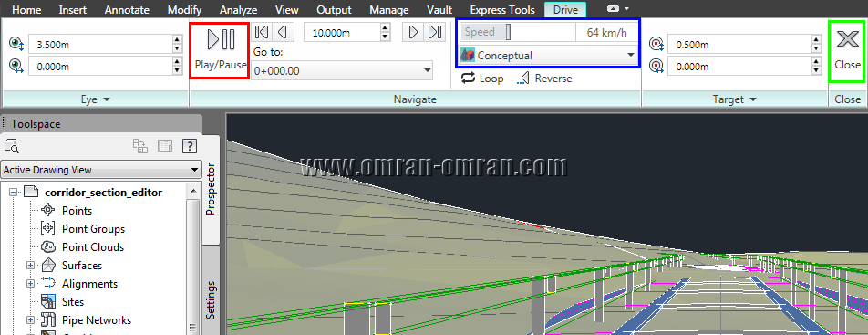The height and width of the screenshot is (335, 868).
Task: Toggle the Loop option
Action: (x=481, y=79)
